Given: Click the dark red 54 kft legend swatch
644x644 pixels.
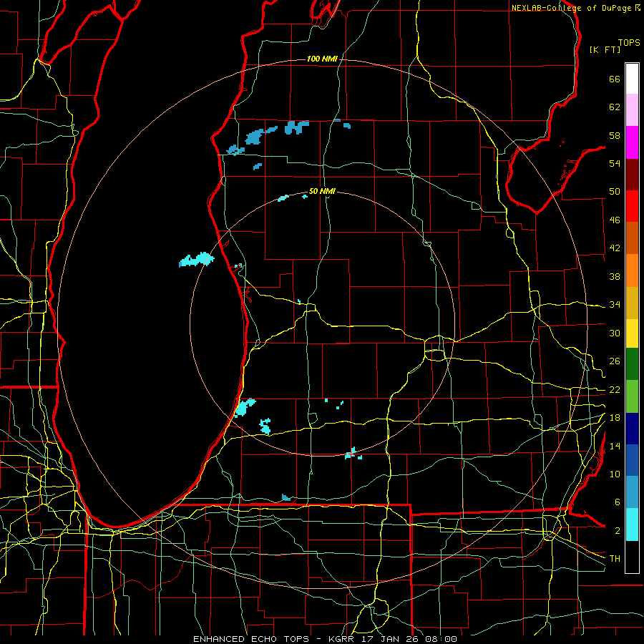Looking at the screenshot, I should point(632,174).
